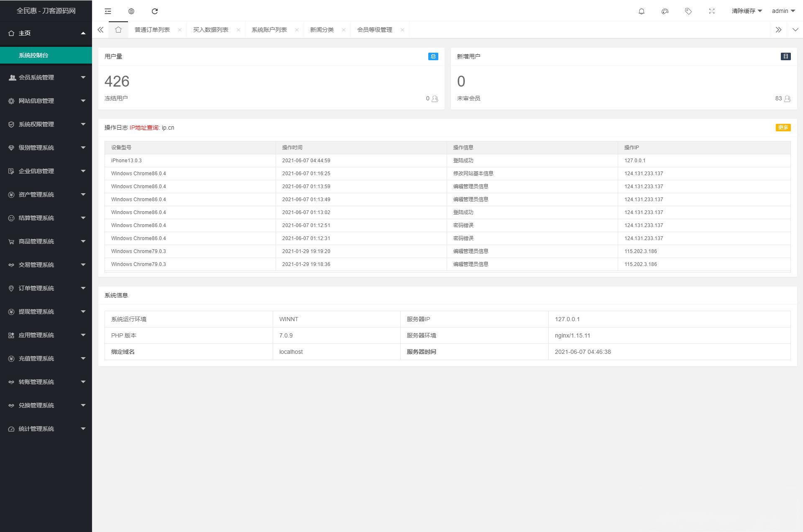The width and height of the screenshot is (803, 532).
Task: Click the PHP version 7.0.9 value
Action: [x=286, y=335]
